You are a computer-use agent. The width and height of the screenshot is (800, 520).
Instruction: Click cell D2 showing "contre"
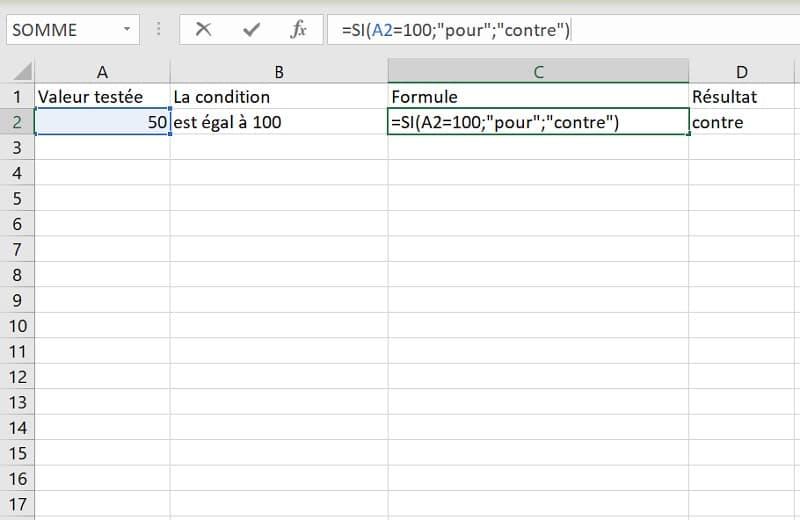point(741,122)
